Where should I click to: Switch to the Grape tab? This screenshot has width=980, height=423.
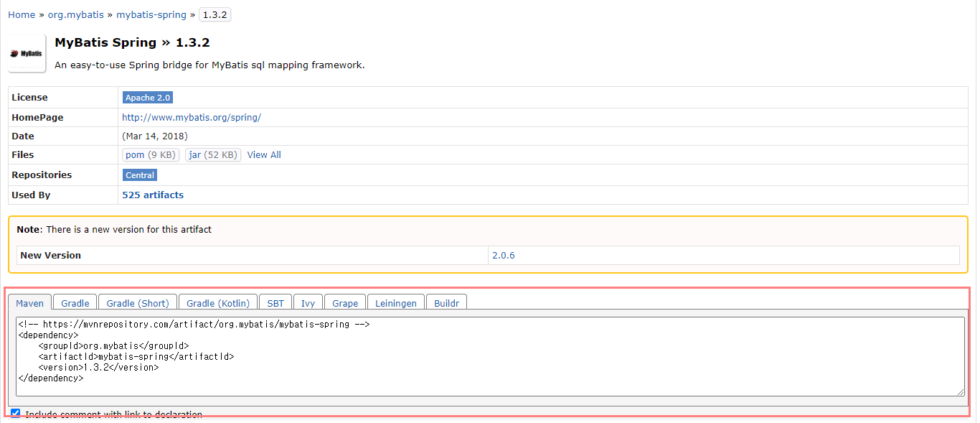(345, 303)
